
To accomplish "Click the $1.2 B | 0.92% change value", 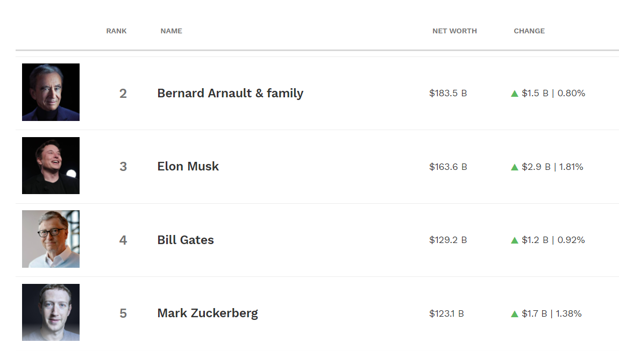I will point(553,240).
